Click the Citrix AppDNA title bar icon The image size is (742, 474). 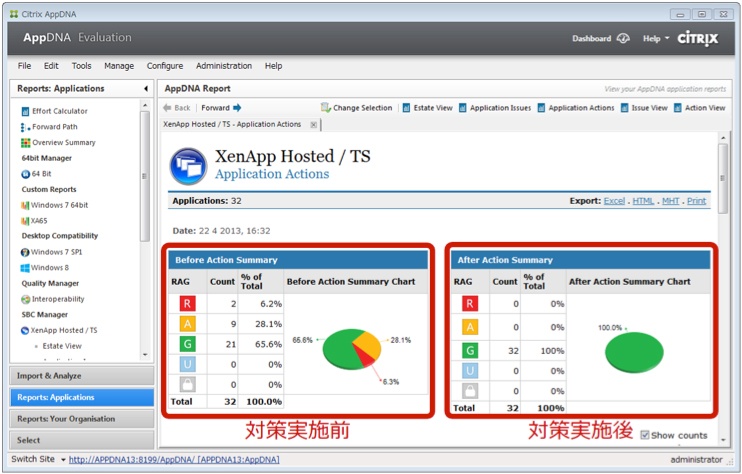pyautogui.click(x=14, y=14)
